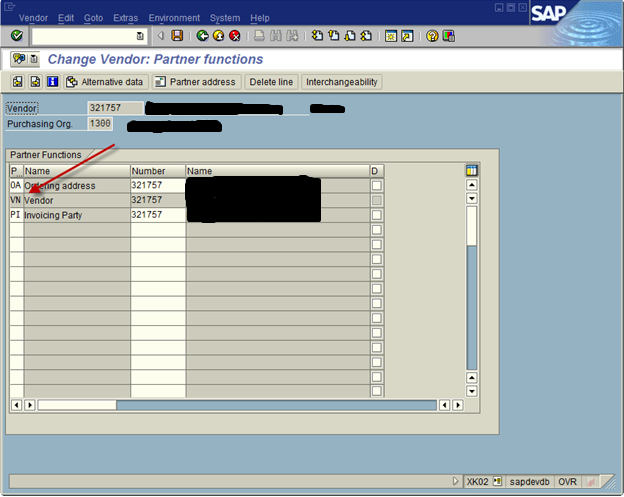Click the Create New Session icon

click(391, 36)
